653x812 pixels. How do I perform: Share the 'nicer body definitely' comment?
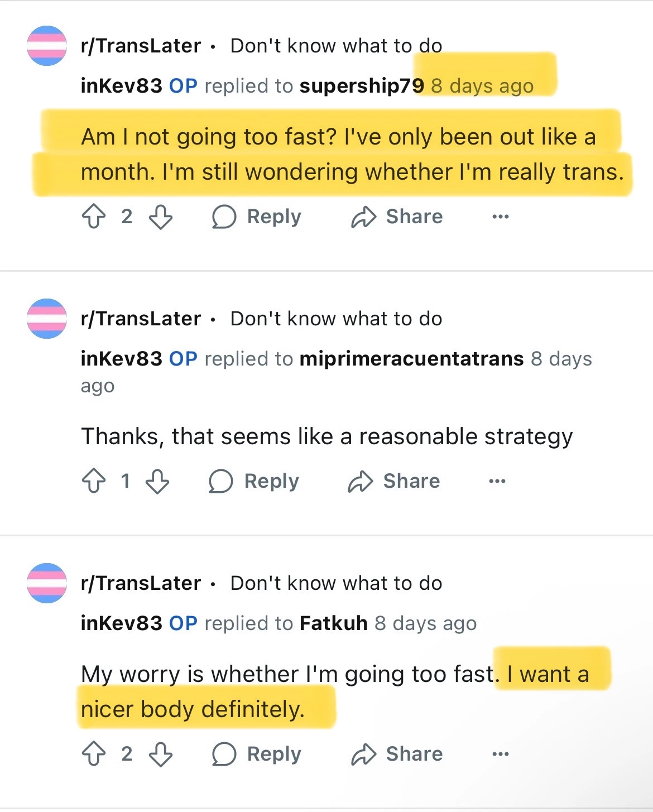[397, 754]
